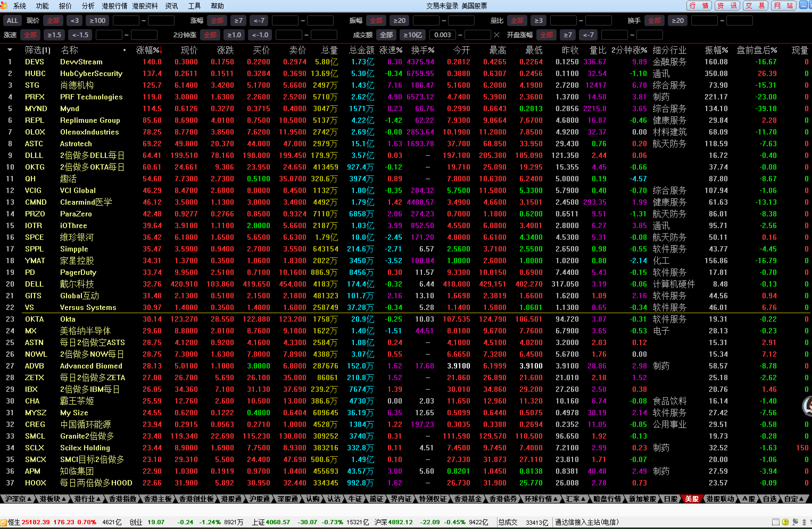Select the DEVS DevvStream row
Viewport: 812px width, 529px height.
406,62
